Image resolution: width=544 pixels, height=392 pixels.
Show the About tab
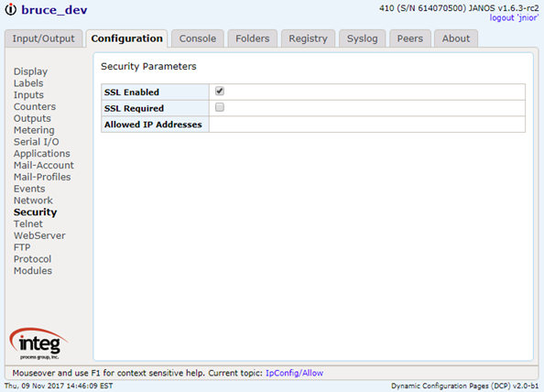click(x=456, y=38)
